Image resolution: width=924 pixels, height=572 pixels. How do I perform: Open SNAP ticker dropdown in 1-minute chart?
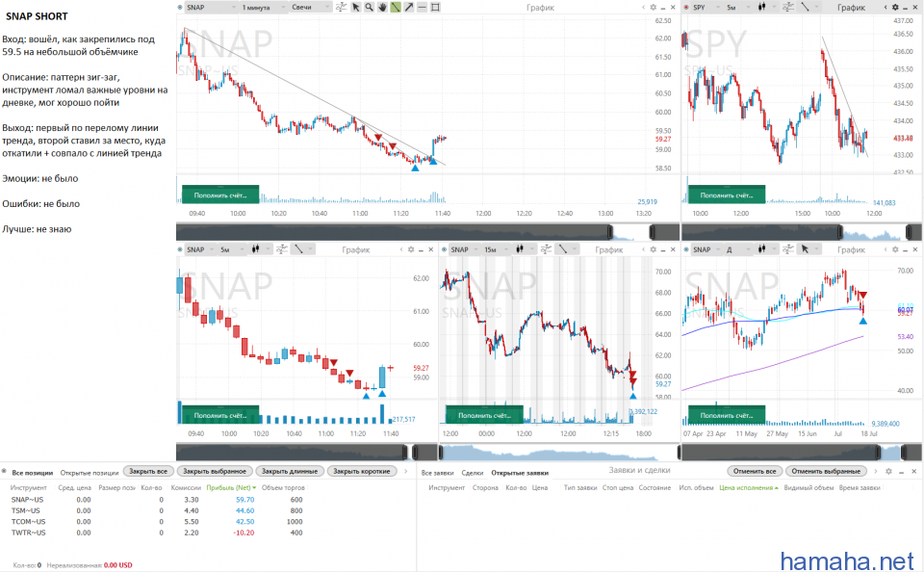pos(210,7)
